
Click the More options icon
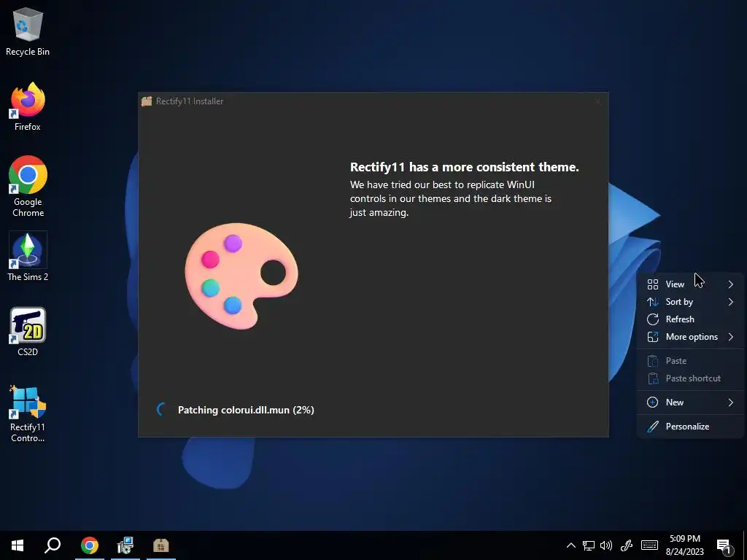click(653, 337)
